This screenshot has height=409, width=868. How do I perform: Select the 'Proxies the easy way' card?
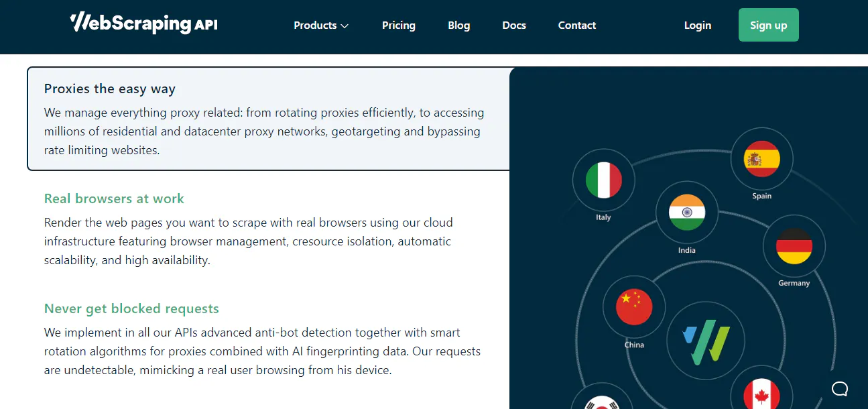(267, 119)
